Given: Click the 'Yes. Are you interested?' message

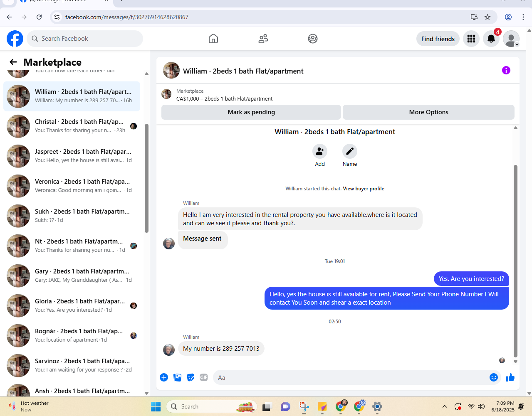Looking at the screenshot, I should (x=471, y=279).
